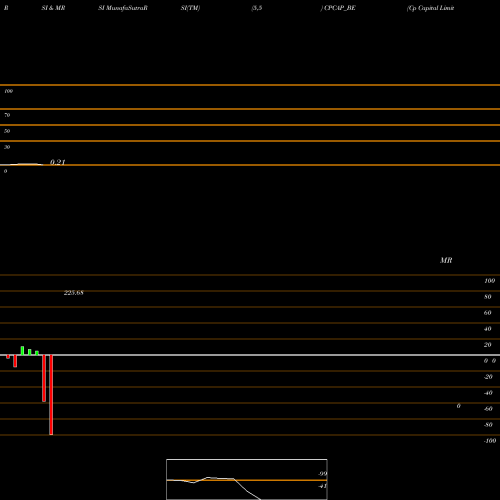Click the SI MunafaSutraR header label
The width and height of the screenshot is (500, 500).
coord(123,8)
